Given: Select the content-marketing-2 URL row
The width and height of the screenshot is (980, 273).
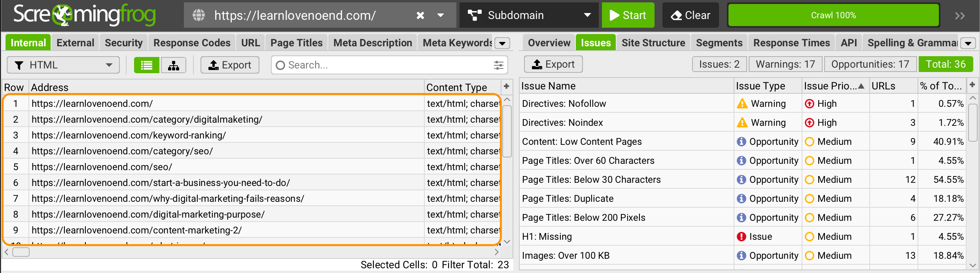Looking at the screenshot, I should pyautogui.click(x=252, y=230).
